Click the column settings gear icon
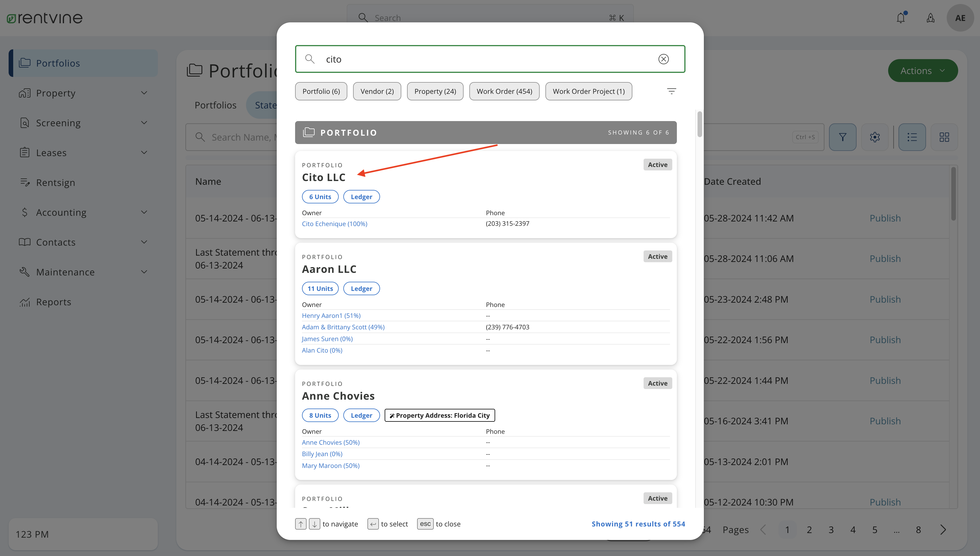 click(x=875, y=137)
